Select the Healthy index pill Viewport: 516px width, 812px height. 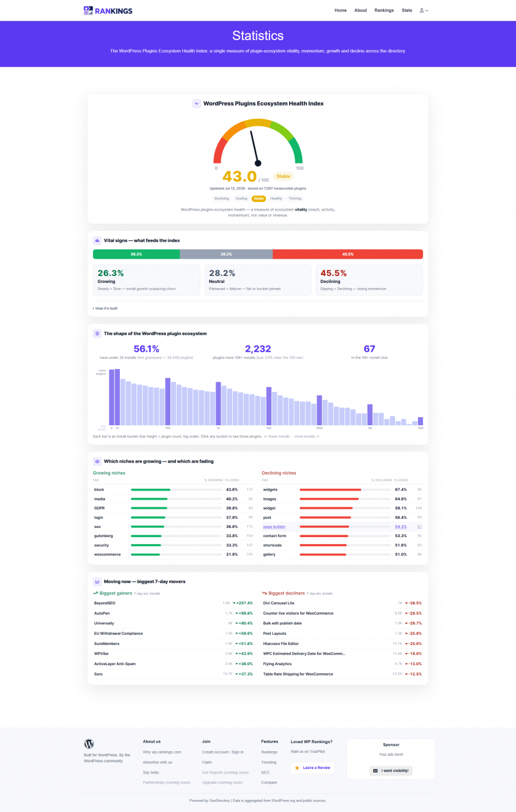[276, 199]
